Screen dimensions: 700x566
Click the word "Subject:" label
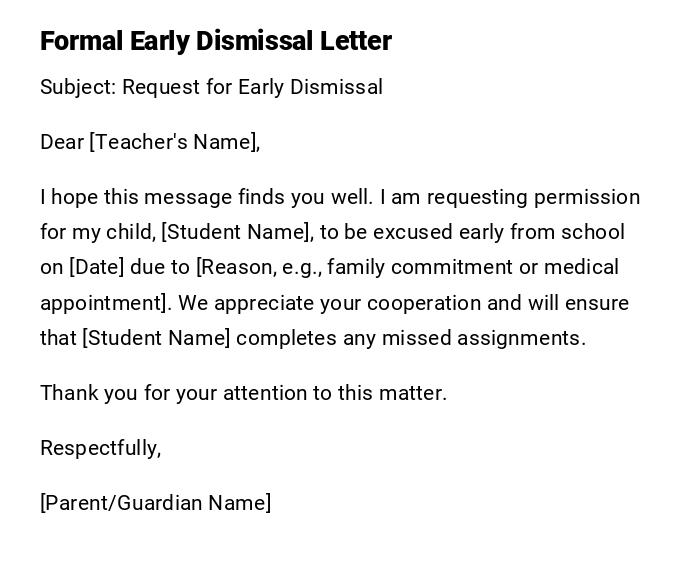[78, 87]
